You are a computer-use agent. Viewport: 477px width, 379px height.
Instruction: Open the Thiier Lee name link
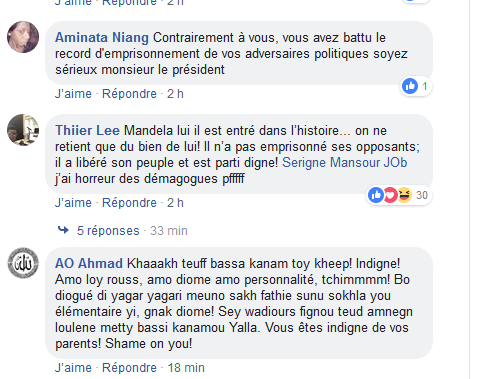[x=87, y=130]
